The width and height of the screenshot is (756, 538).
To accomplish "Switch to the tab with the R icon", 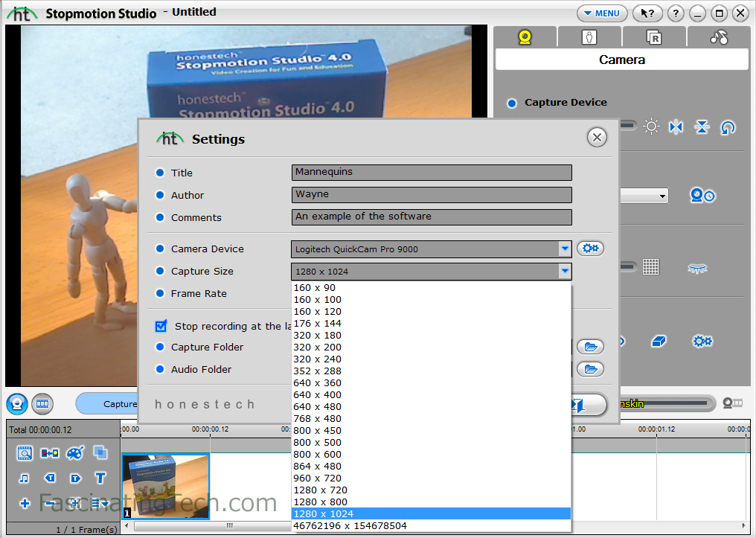I will (x=654, y=37).
